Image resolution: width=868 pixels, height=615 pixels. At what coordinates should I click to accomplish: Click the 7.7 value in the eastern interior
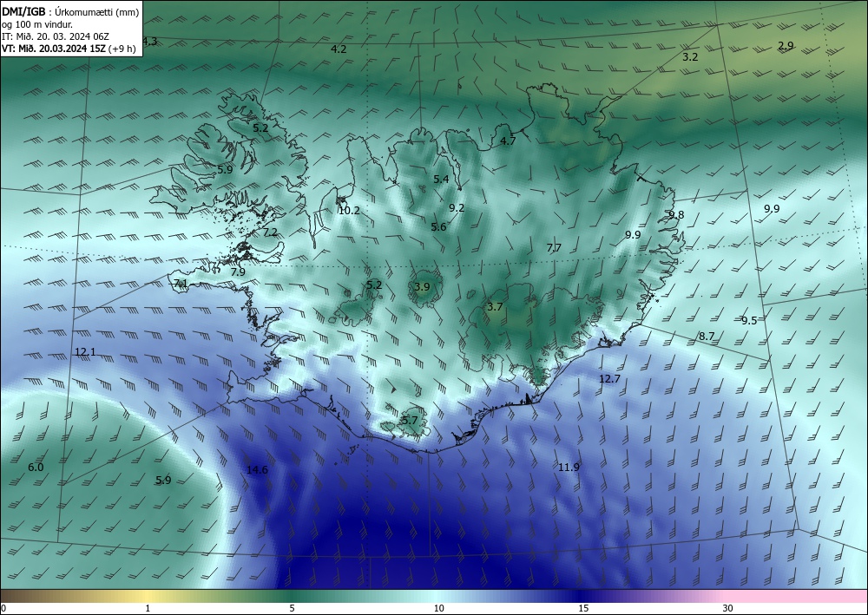click(x=554, y=248)
